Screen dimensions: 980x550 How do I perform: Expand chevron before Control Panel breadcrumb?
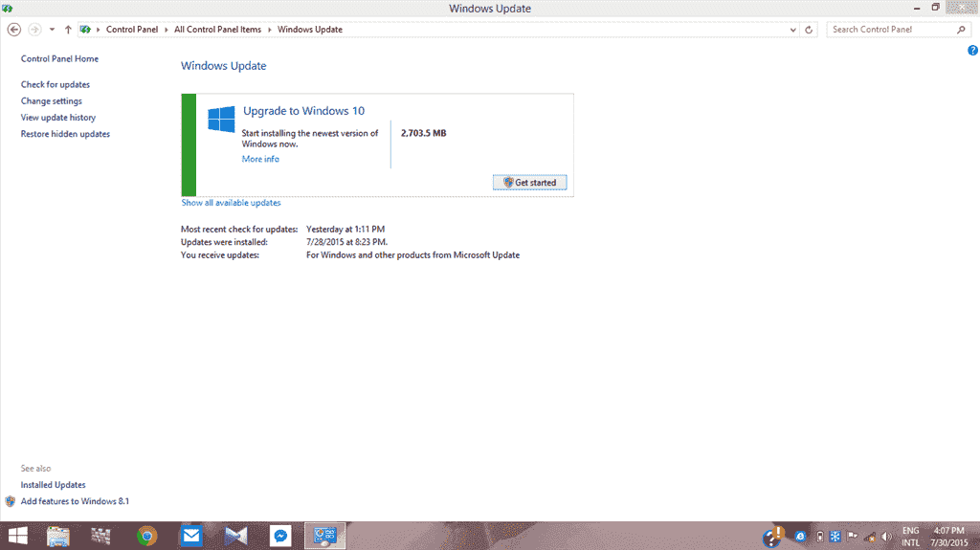pos(99,30)
